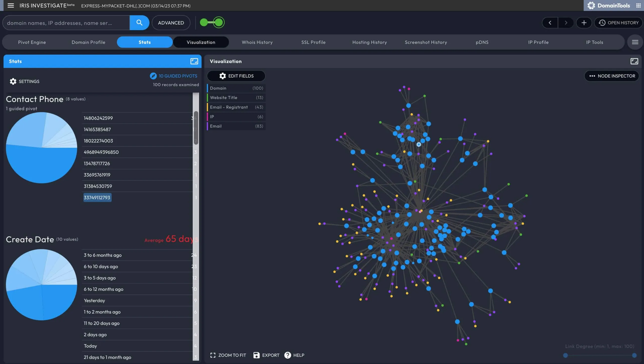
Task: Select the Visualization tab
Action: pos(201,42)
